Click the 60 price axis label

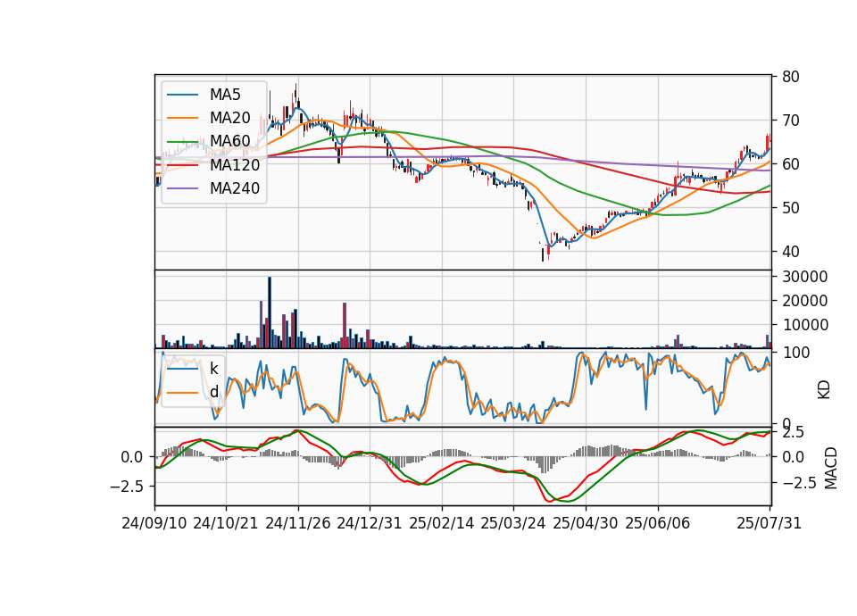(x=791, y=164)
